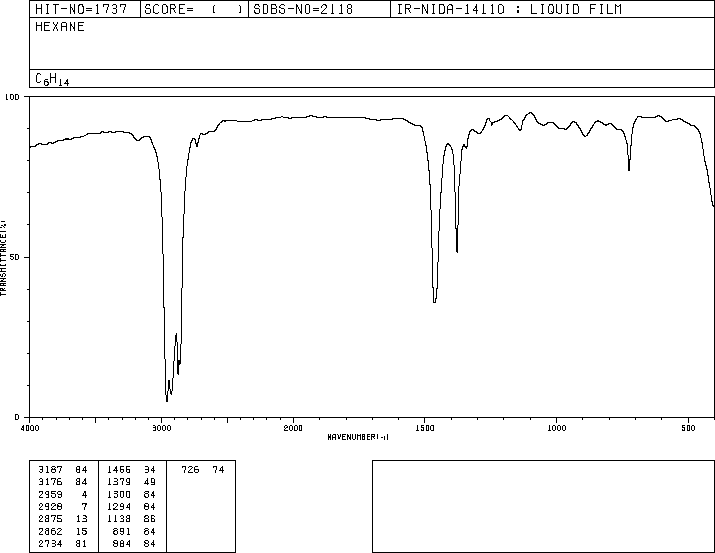Select peak 3187 in the table
Viewport: 715px width, 553px height.
[51, 470]
